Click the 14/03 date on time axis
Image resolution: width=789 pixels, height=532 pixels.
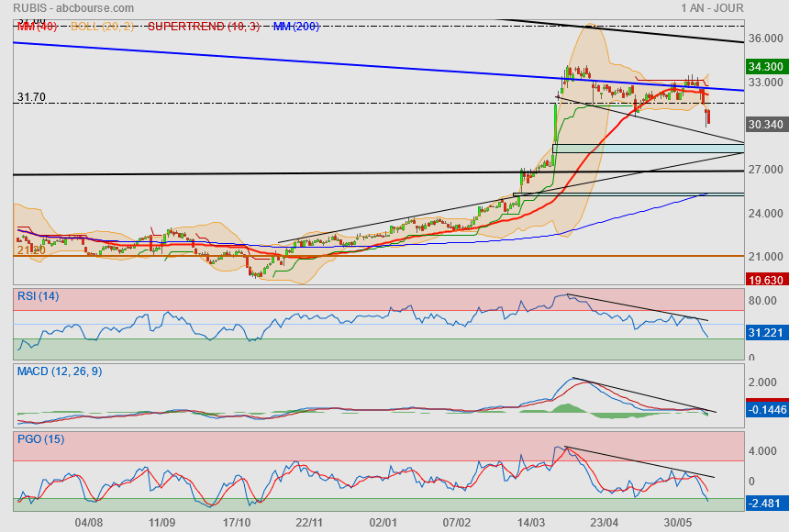coord(531,523)
